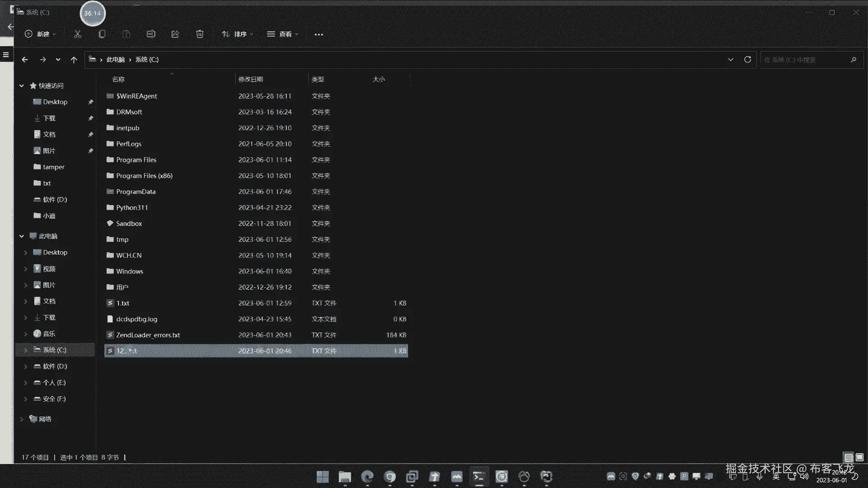This screenshot has width=868, height=488.
Task: Click the Share icon in toolbar
Action: coord(175,34)
